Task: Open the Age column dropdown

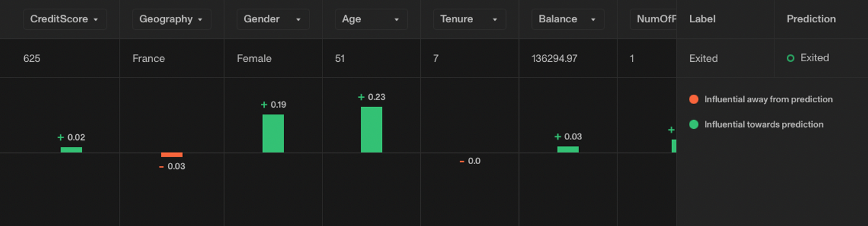Action: pyautogui.click(x=371, y=19)
